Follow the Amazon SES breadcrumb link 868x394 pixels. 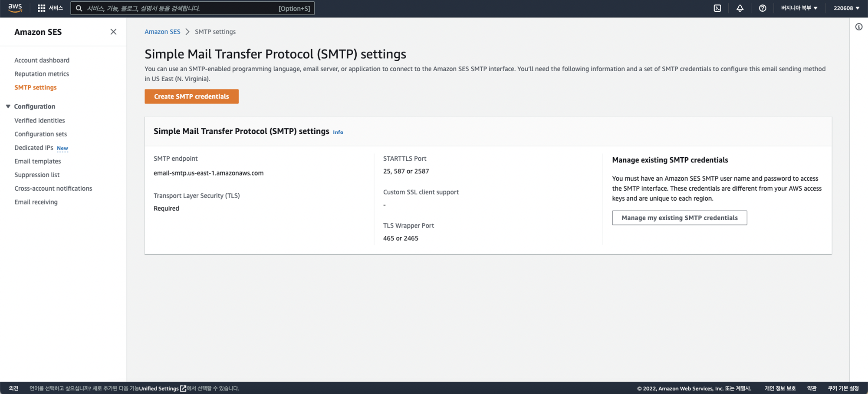click(x=162, y=32)
